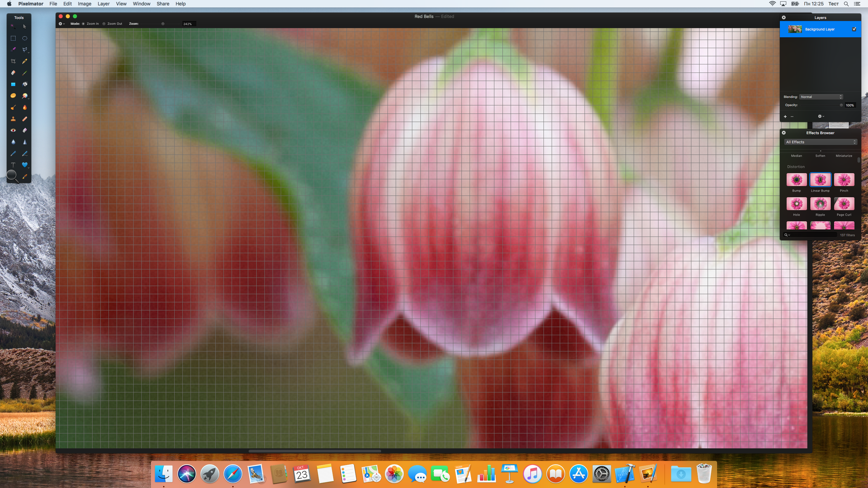Open the Layer menu
868x488 pixels.
pyautogui.click(x=103, y=4)
